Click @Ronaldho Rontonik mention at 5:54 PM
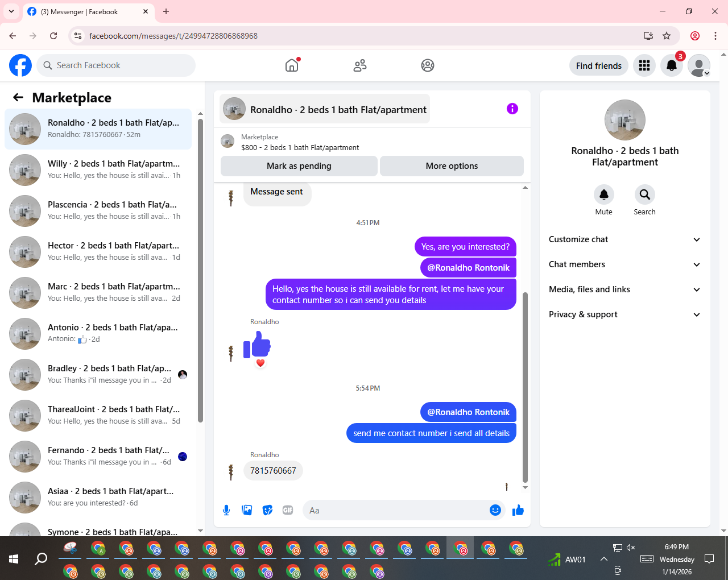 469,412
